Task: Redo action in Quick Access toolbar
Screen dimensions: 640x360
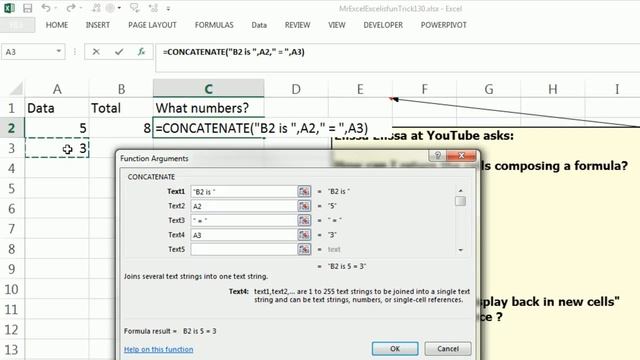Action: click(x=71, y=8)
